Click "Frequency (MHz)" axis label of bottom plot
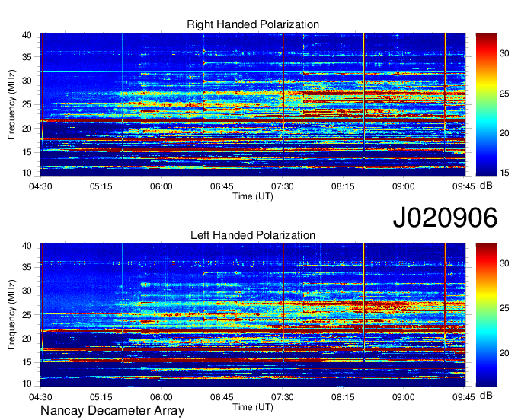The height and width of the screenshot is (420, 518). tap(11, 315)
